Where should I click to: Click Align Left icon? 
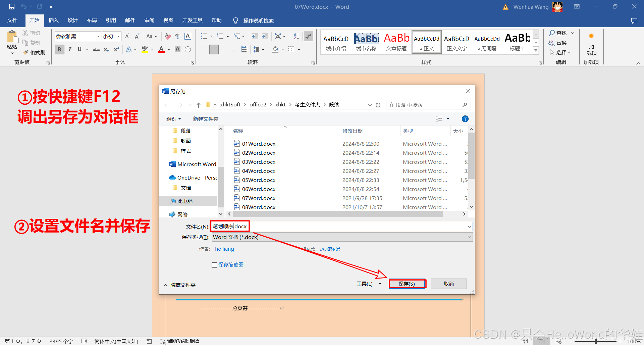[x=204, y=49]
